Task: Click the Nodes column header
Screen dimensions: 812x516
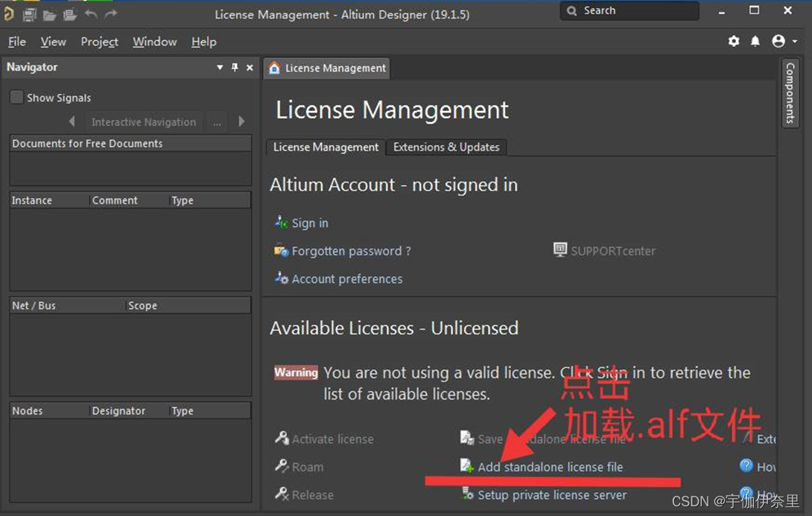Action: coord(49,411)
